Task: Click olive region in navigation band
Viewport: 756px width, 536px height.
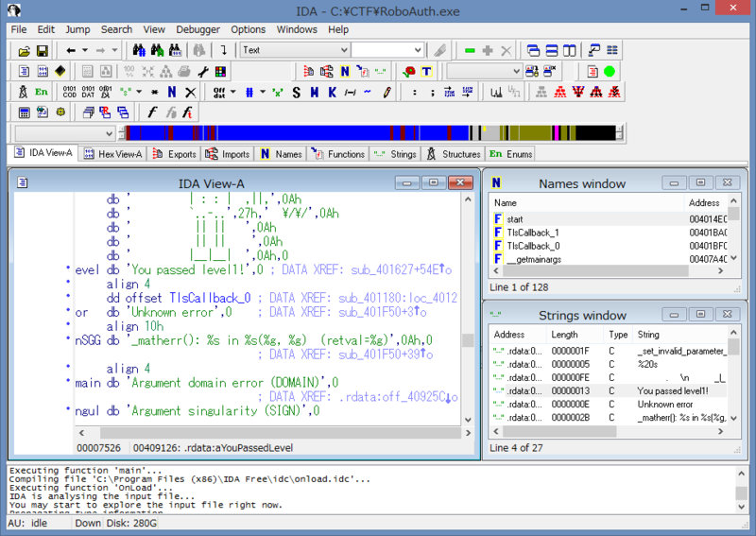Action: coord(530,133)
